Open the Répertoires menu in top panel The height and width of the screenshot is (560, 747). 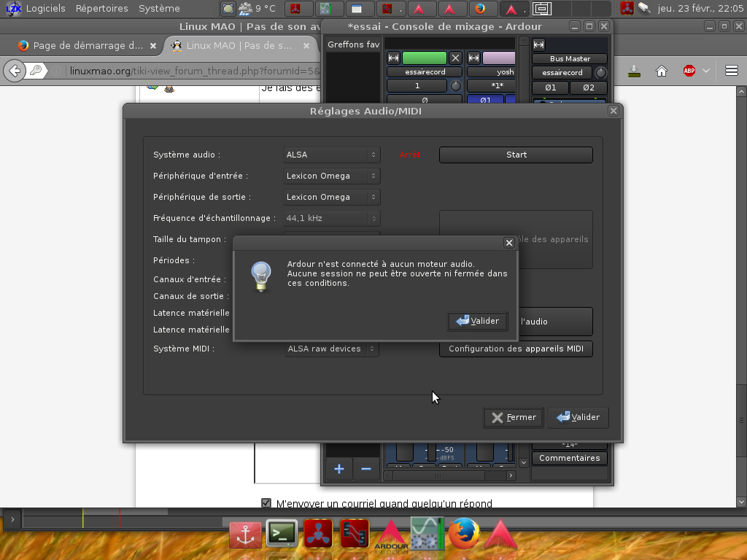102,9
